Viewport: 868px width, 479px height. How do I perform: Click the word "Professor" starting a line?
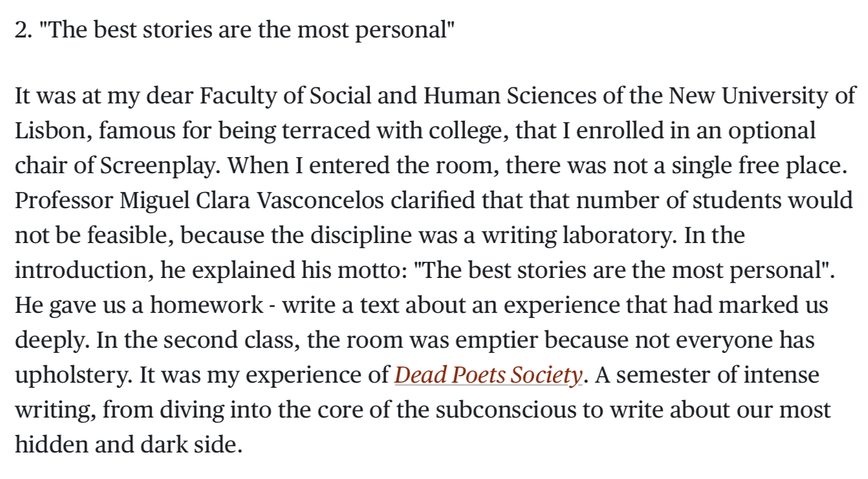64,200
